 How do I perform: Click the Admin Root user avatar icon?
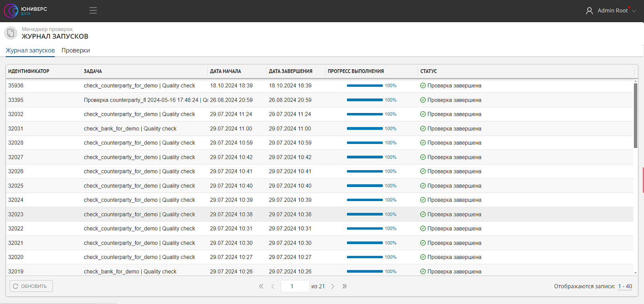pos(589,11)
